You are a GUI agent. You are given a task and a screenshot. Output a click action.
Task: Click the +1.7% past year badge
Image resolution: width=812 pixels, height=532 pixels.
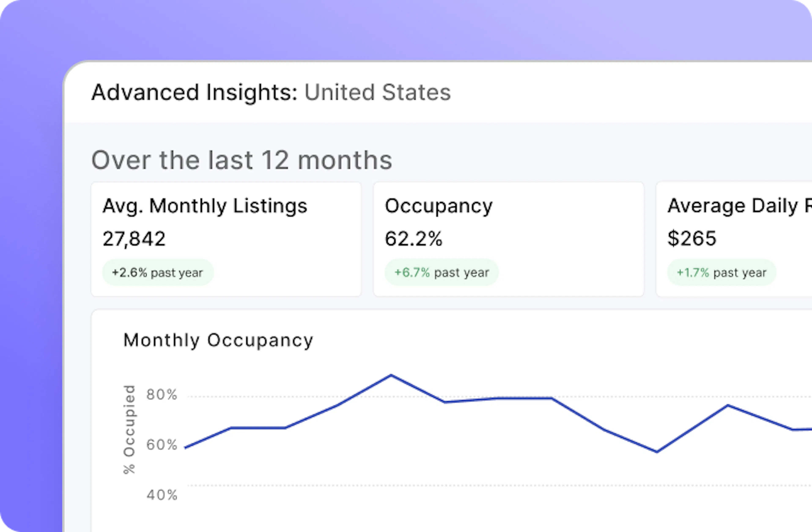(x=722, y=273)
